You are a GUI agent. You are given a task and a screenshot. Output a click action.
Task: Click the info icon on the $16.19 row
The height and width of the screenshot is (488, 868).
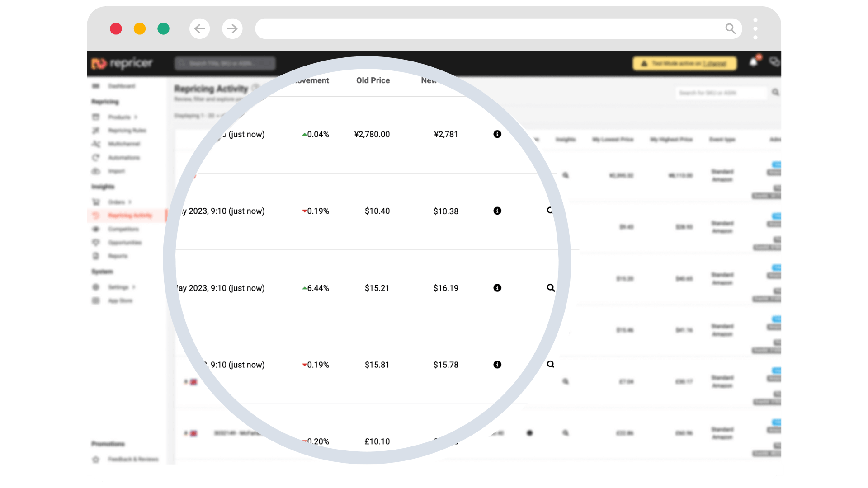(497, 288)
